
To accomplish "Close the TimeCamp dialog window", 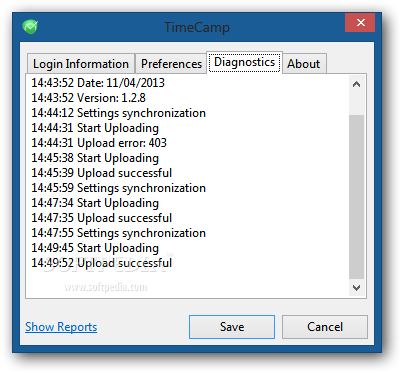I will 360,23.
